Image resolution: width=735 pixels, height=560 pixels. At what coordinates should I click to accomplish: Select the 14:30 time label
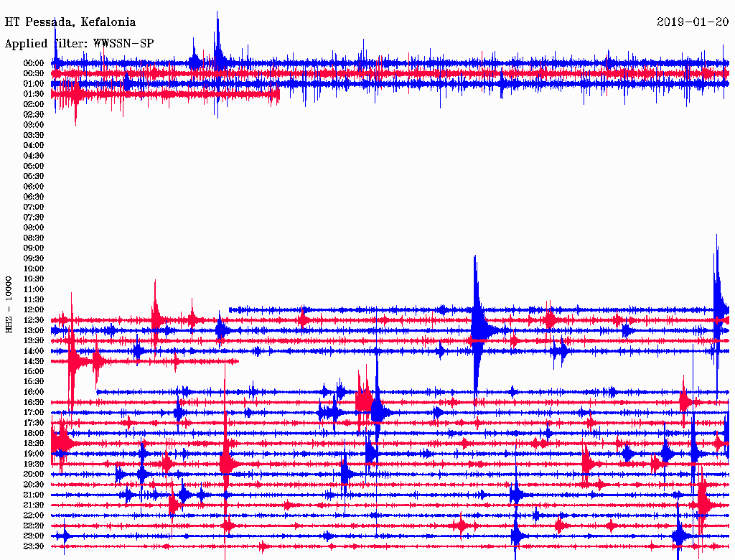[x=34, y=361]
